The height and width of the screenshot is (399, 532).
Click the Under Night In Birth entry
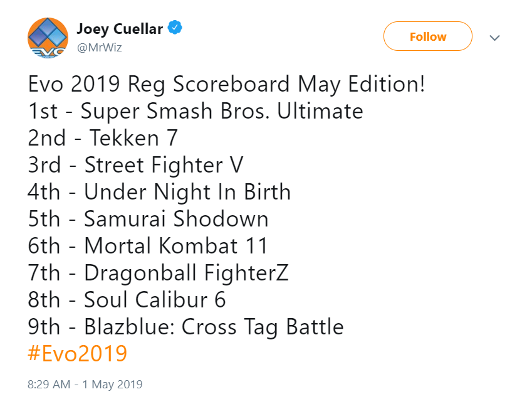point(160,192)
